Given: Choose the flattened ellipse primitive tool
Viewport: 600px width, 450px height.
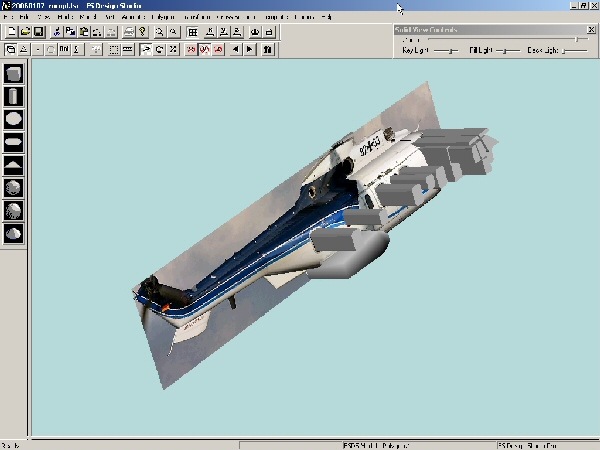Looking at the screenshot, I should 14,141.
